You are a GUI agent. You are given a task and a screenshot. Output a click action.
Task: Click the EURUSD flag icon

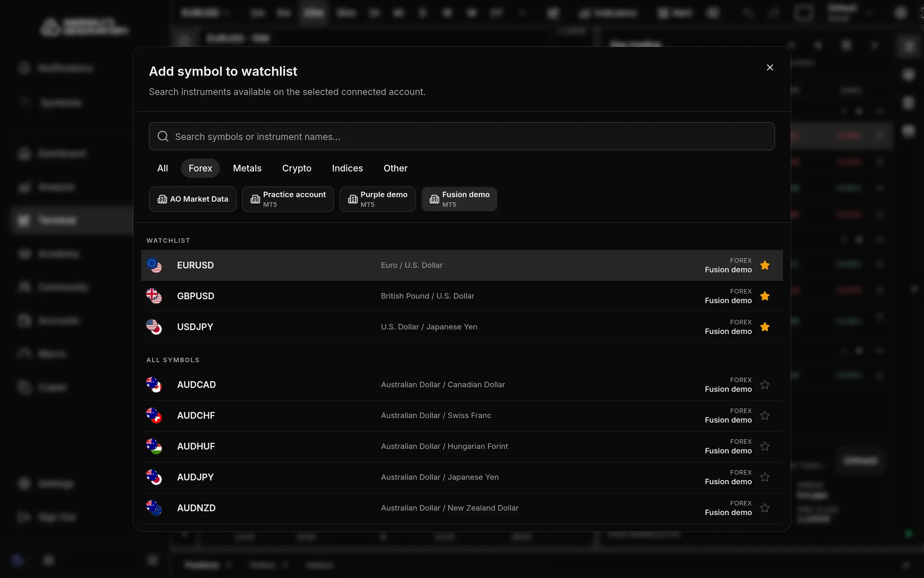(x=154, y=265)
